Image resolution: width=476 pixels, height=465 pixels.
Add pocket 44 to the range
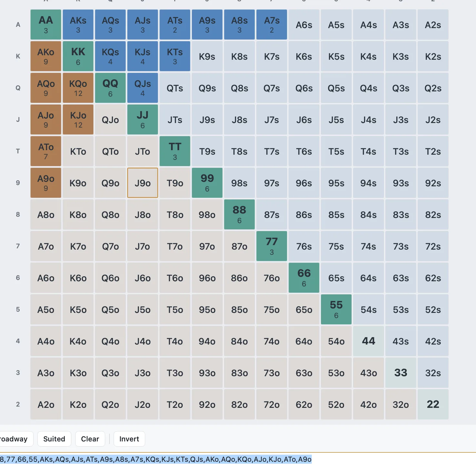[x=369, y=341]
